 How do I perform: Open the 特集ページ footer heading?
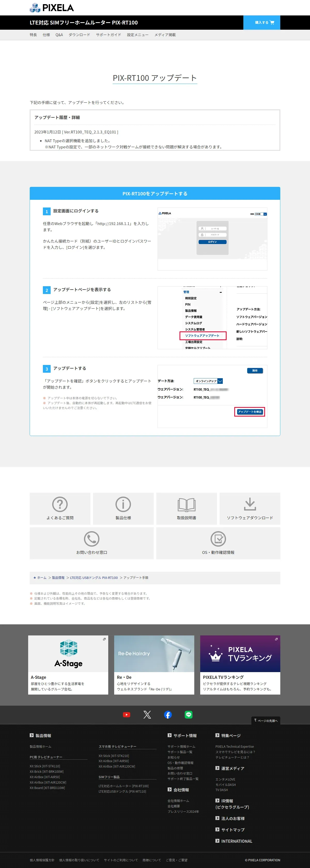pos(228,736)
